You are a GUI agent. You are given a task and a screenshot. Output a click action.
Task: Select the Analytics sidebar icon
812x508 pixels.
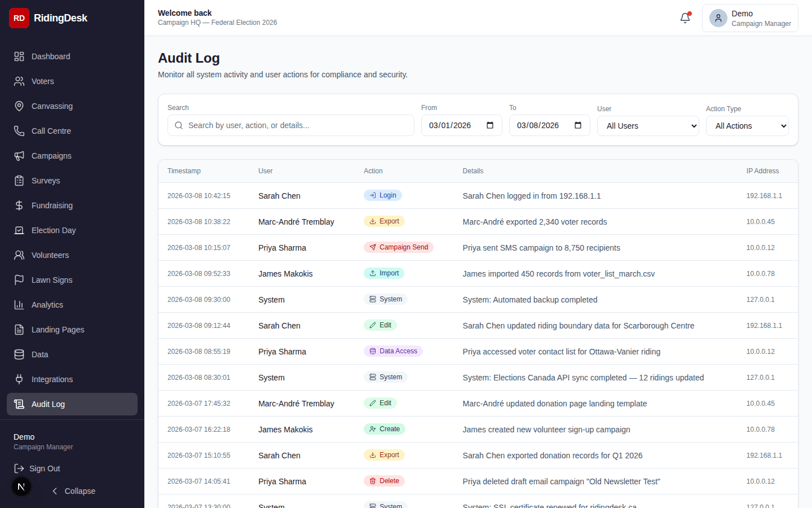(20, 305)
